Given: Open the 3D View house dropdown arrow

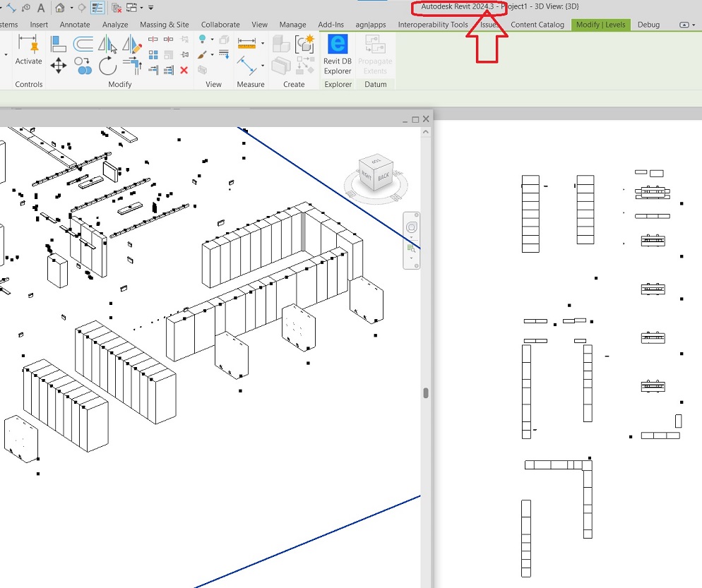Looking at the screenshot, I should coord(71,8).
